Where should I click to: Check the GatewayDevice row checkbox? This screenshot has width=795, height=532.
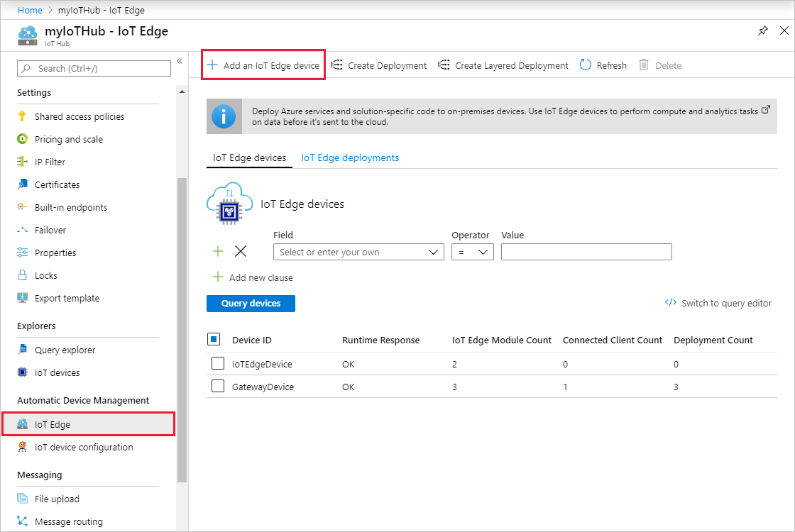click(x=218, y=387)
